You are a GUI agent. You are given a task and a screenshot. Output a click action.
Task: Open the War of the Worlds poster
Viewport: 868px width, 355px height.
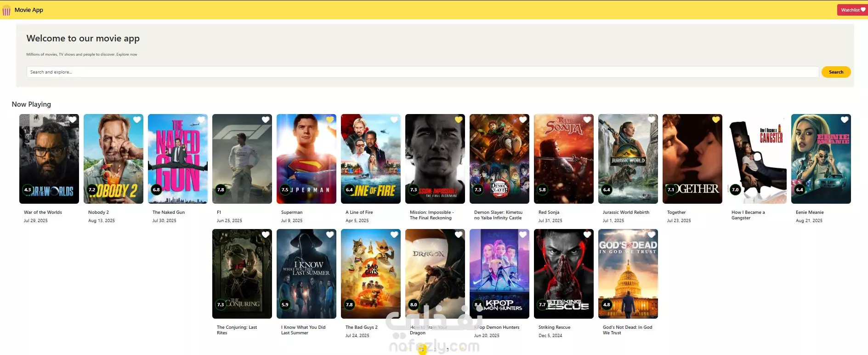(x=49, y=159)
